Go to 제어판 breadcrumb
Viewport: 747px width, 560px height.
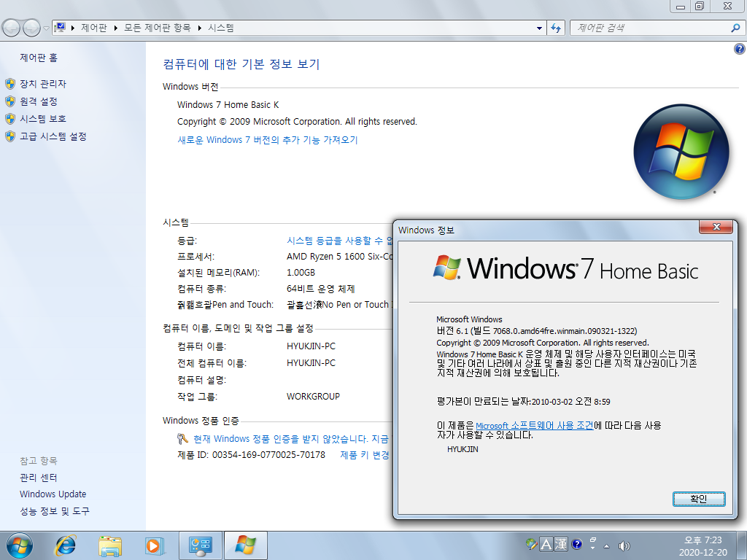94,28
